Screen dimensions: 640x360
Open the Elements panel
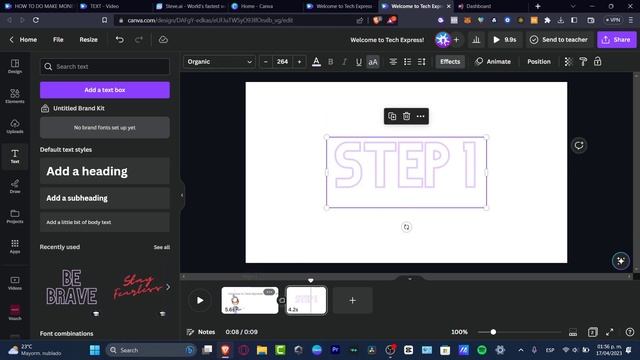pyautogui.click(x=15, y=96)
